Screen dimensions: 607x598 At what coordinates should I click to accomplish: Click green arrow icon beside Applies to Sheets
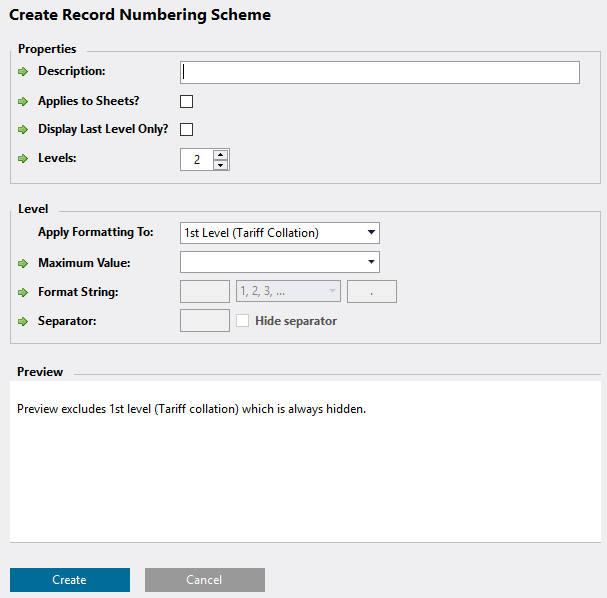(23, 102)
